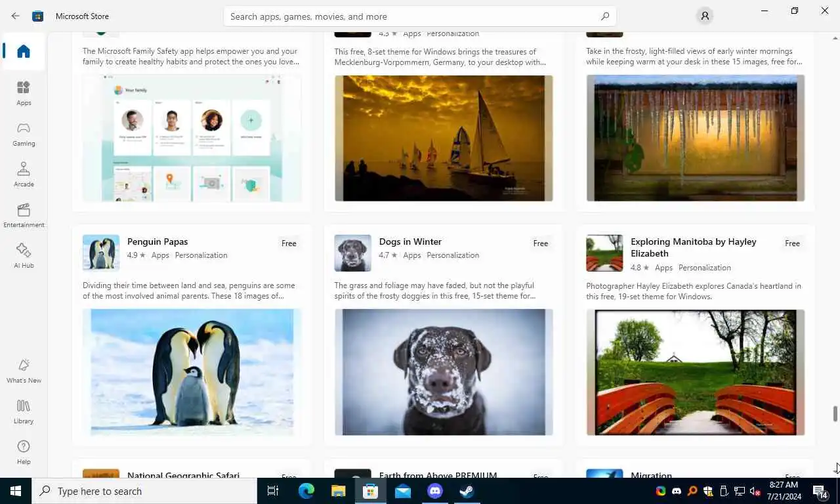The width and height of the screenshot is (840, 504).
Task: Click the Microsoft Store logo icon
Action: point(38,16)
